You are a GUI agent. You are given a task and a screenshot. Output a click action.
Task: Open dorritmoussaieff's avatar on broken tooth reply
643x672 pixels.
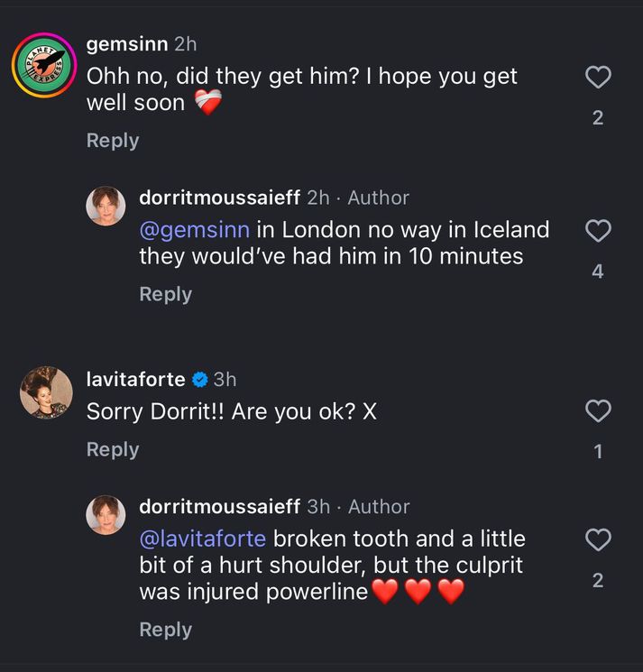point(106,515)
